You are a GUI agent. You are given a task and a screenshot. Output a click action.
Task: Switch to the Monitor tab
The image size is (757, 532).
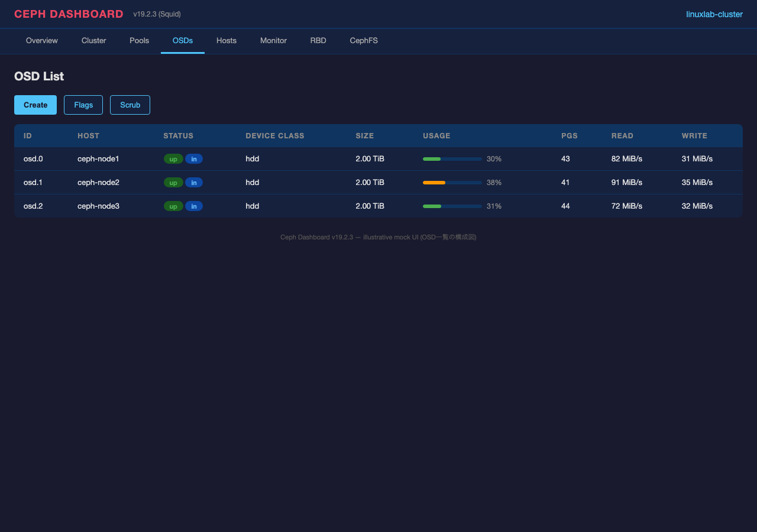click(273, 41)
